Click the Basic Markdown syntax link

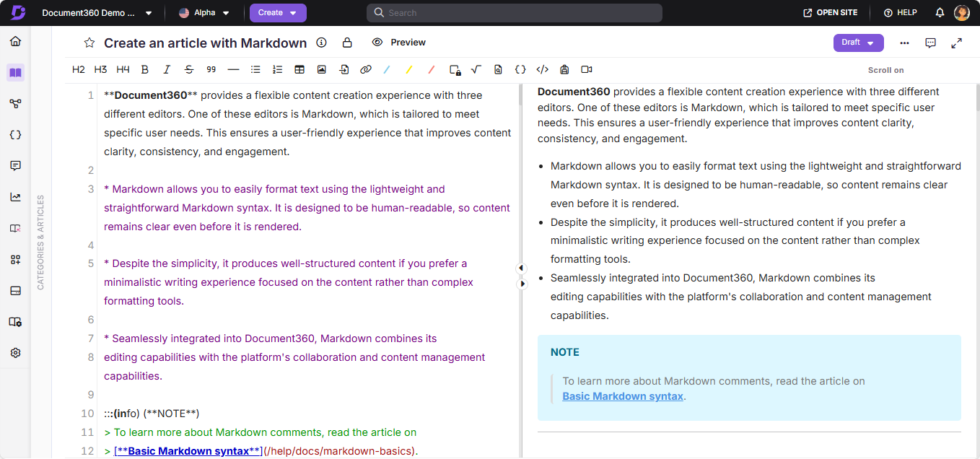(622, 395)
